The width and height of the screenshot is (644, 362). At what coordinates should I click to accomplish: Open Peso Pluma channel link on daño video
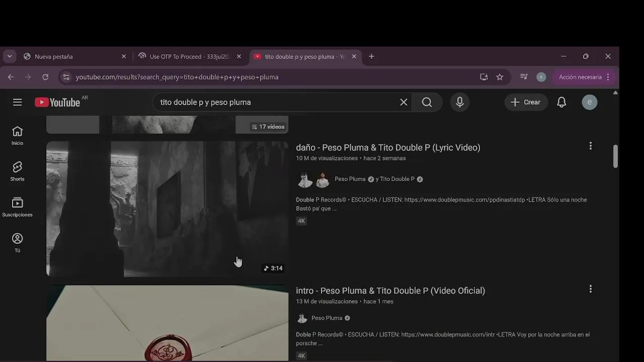click(350, 179)
